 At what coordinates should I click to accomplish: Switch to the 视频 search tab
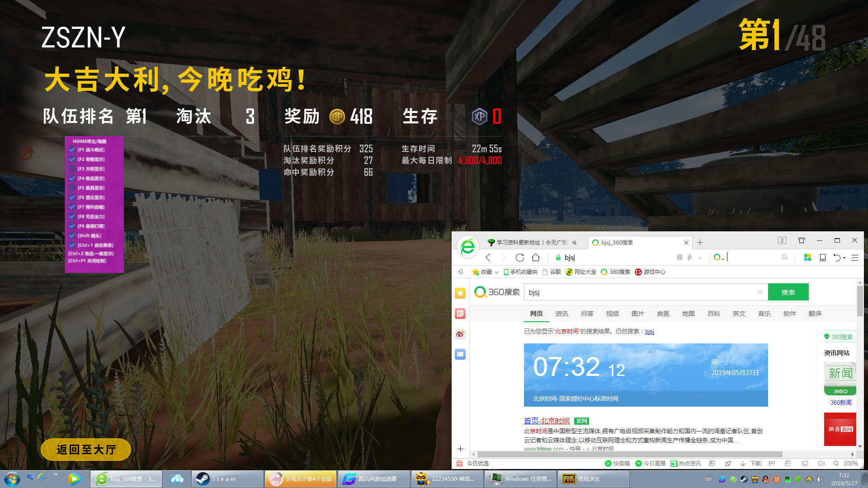[x=612, y=313]
